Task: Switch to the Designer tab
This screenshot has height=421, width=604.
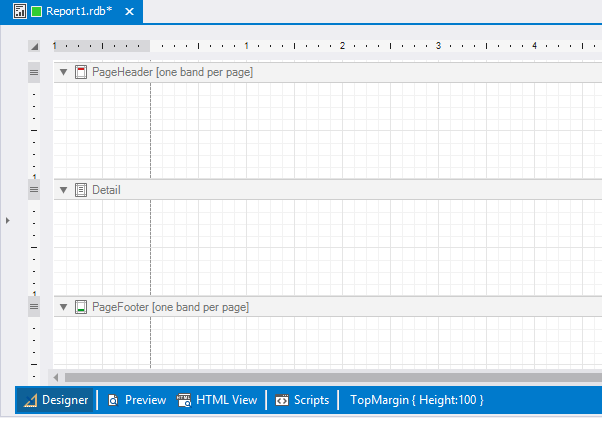Action: pyautogui.click(x=55, y=400)
